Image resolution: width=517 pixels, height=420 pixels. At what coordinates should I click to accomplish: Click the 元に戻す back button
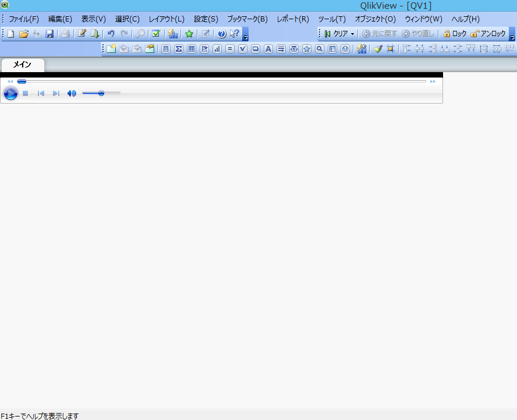click(x=379, y=34)
